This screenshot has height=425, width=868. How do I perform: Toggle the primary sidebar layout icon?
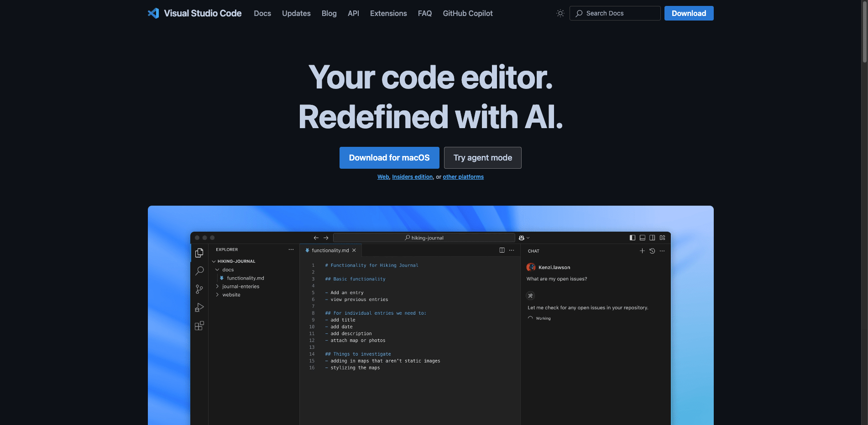point(632,238)
